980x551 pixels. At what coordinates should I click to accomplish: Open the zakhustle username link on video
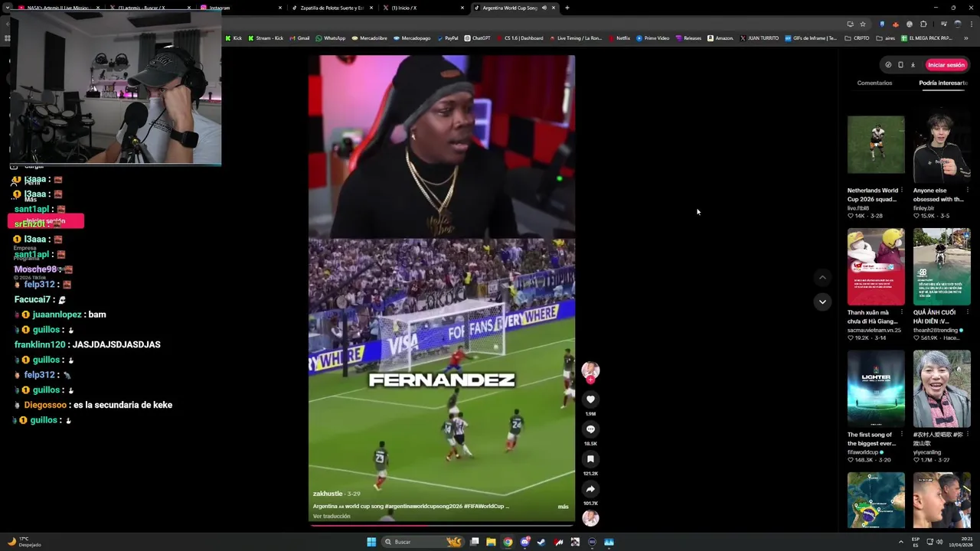(x=328, y=494)
